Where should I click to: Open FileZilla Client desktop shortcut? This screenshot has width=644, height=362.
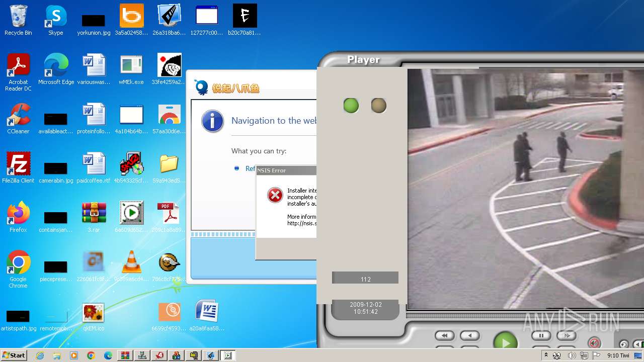[18, 168]
